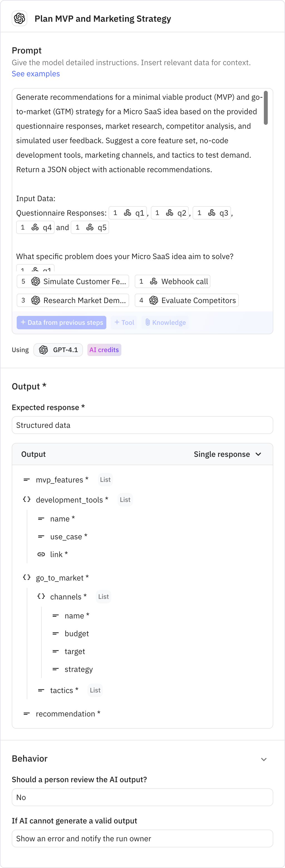Click the paperclip icon on the Knowledge button
This screenshot has height=868, width=285.
click(147, 322)
